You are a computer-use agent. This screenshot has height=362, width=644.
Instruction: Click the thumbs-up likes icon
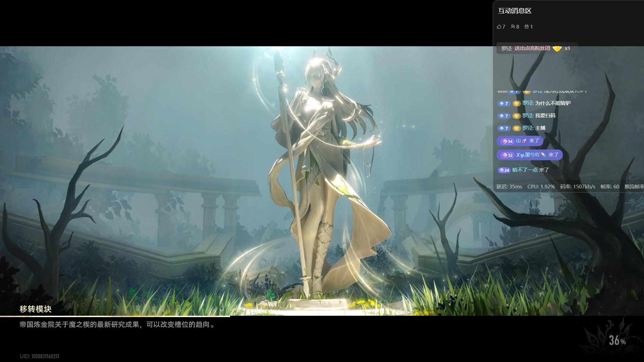point(499,27)
